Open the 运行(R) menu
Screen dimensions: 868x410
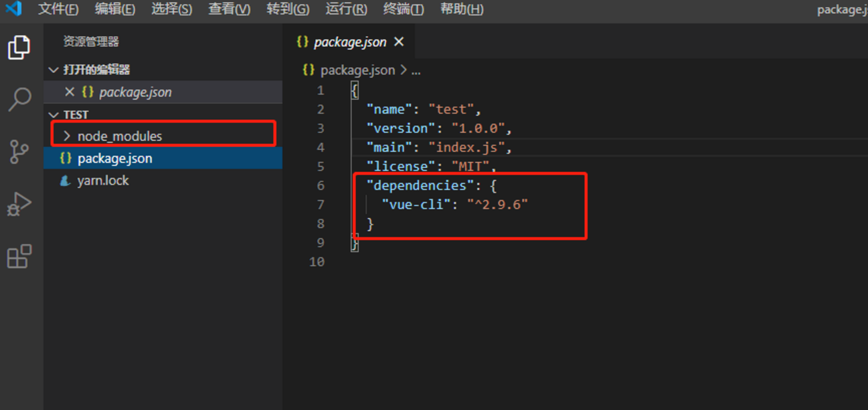coord(346,9)
